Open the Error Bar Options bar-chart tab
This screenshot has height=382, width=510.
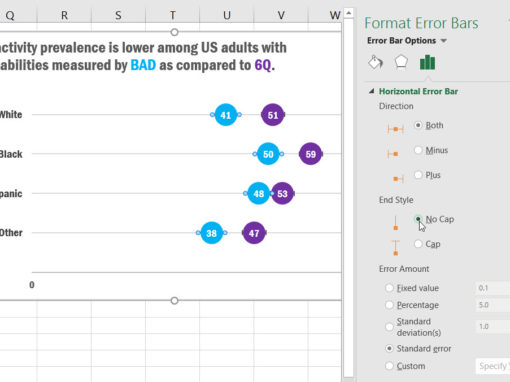click(427, 62)
